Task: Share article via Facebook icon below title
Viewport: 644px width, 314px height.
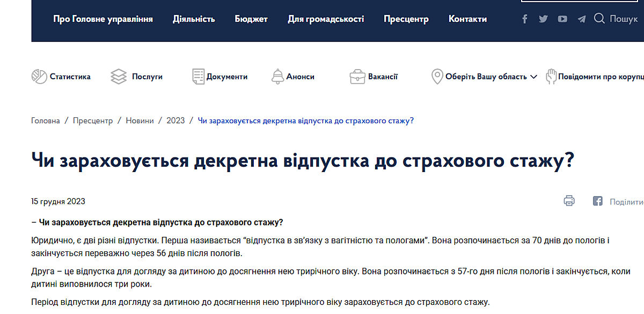Action: click(597, 201)
